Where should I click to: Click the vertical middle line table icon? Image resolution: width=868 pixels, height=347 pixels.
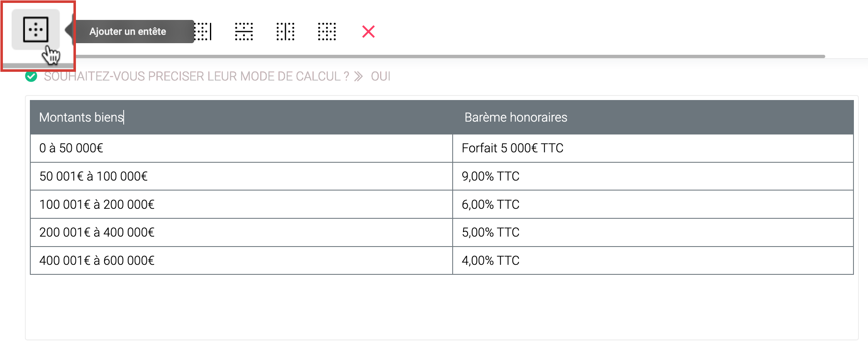(x=285, y=32)
